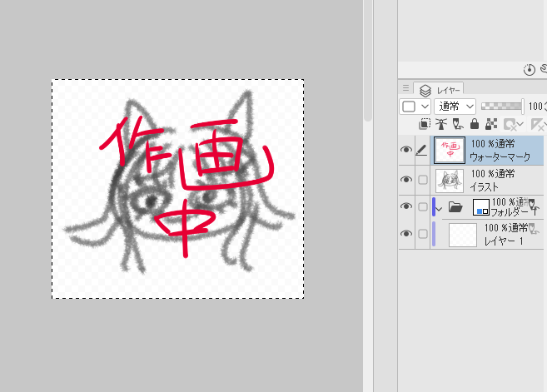Hide the レイヤー 1 layer eye
Screen dimensions: 547x392
point(406,233)
